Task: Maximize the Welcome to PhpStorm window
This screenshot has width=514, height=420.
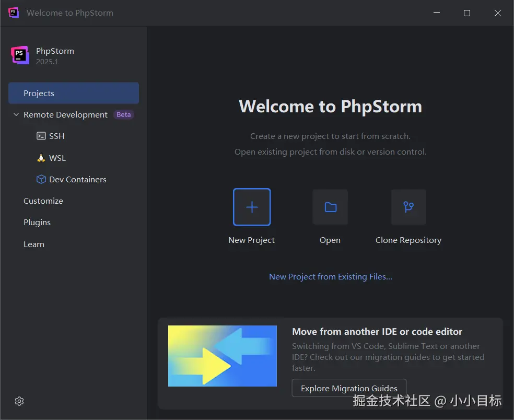Action: (467, 13)
